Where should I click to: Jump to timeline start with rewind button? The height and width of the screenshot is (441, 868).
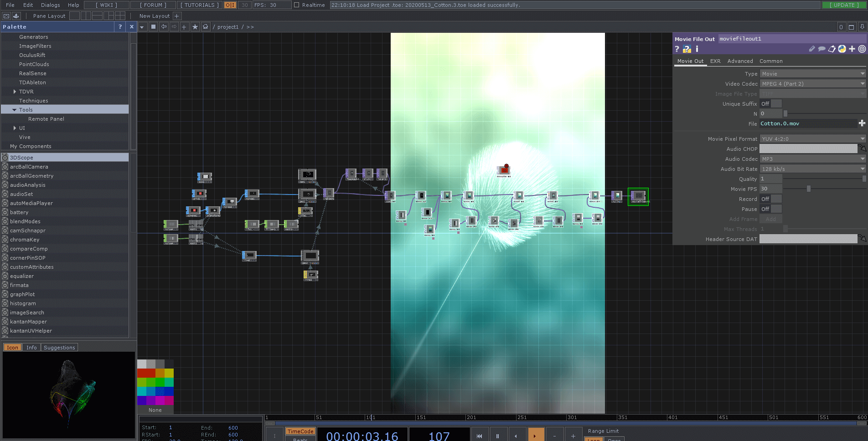pyautogui.click(x=479, y=435)
